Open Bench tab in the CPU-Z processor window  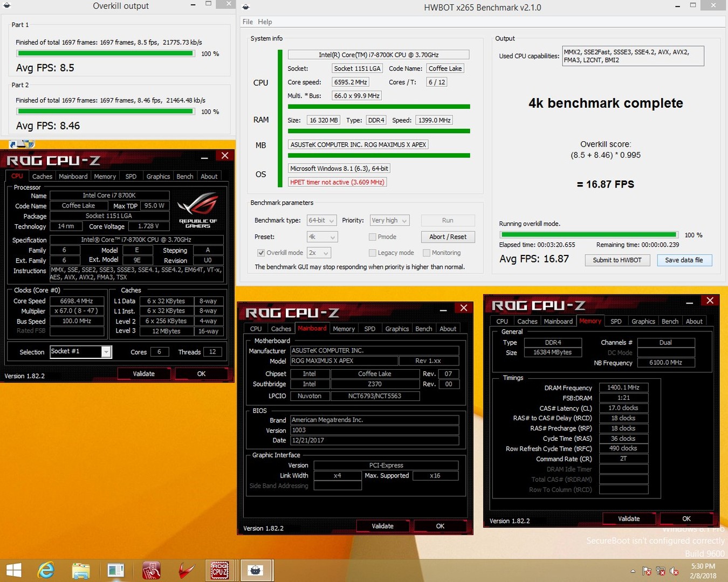(185, 176)
